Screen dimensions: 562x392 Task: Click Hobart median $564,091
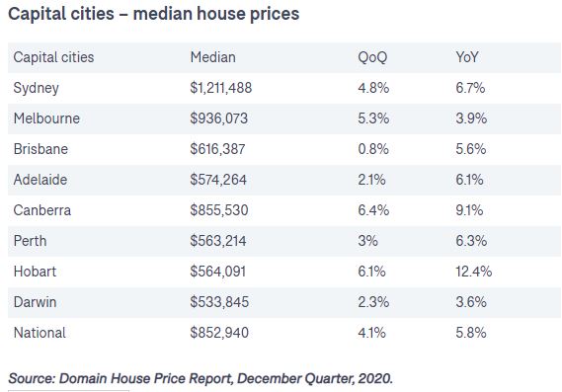coord(218,272)
